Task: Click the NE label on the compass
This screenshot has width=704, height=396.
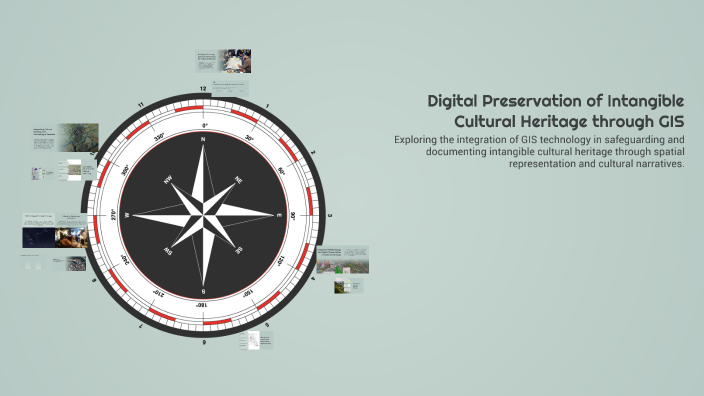Action: [238, 180]
